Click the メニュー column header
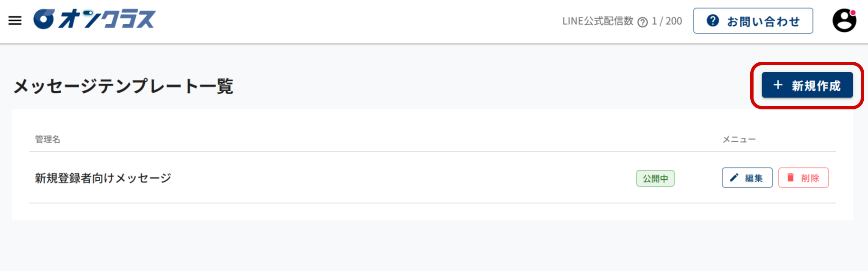868x271 pixels. [739, 139]
